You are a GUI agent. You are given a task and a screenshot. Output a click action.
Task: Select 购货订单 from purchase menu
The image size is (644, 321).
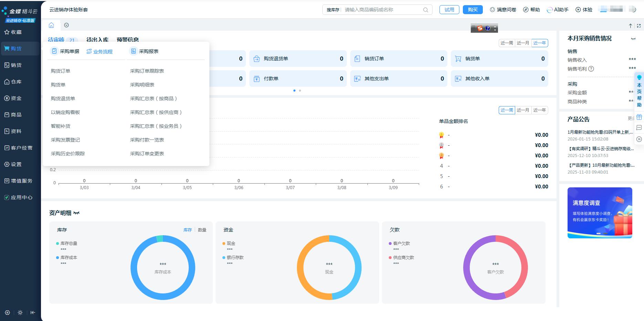click(61, 71)
